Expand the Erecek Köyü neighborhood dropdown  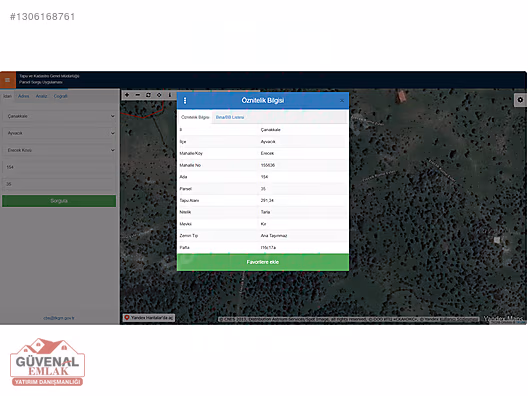click(x=59, y=150)
